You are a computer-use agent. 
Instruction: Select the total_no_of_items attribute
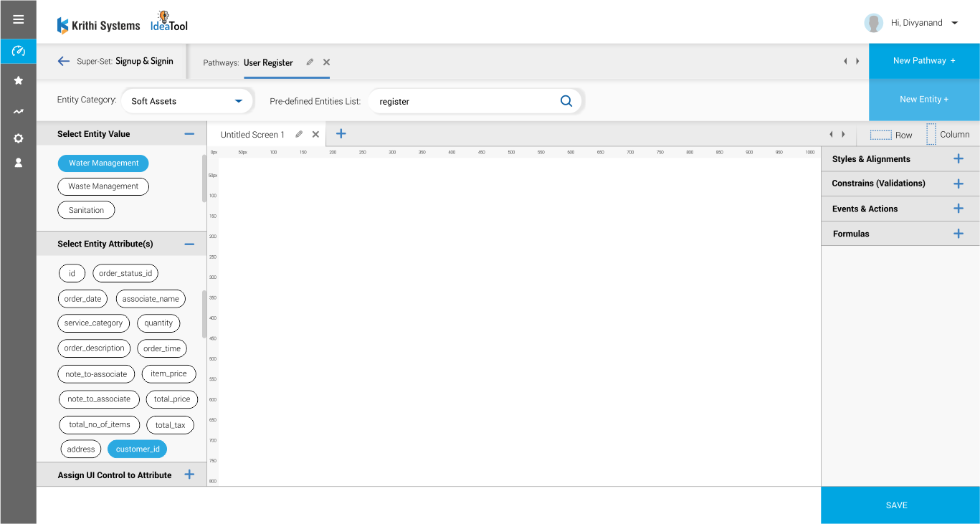coord(100,425)
